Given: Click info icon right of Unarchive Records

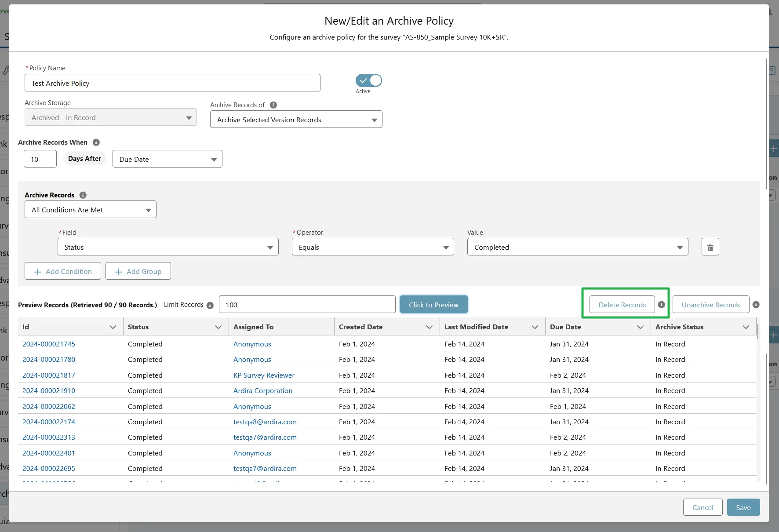Looking at the screenshot, I should click(756, 305).
